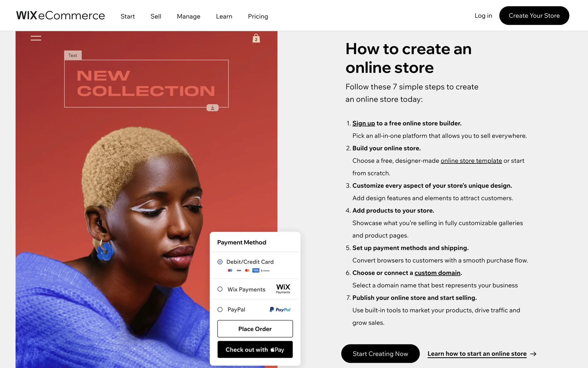Screen dimensions: 588x368
Task: Click the Wix eCommerce logo
Action: coord(60,15)
